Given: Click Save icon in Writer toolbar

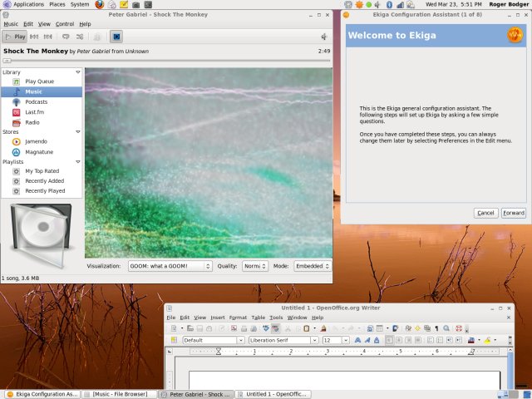Looking at the screenshot, I should pyautogui.click(x=199, y=328).
